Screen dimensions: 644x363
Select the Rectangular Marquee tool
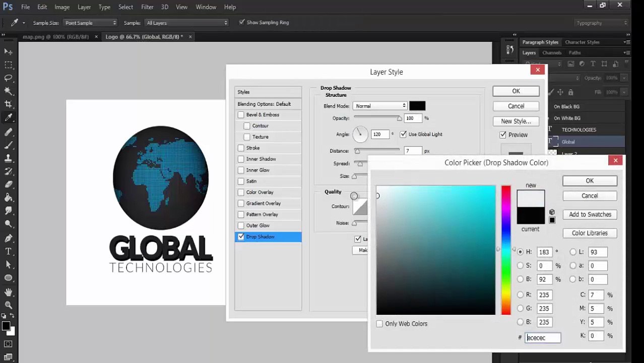click(x=8, y=65)
